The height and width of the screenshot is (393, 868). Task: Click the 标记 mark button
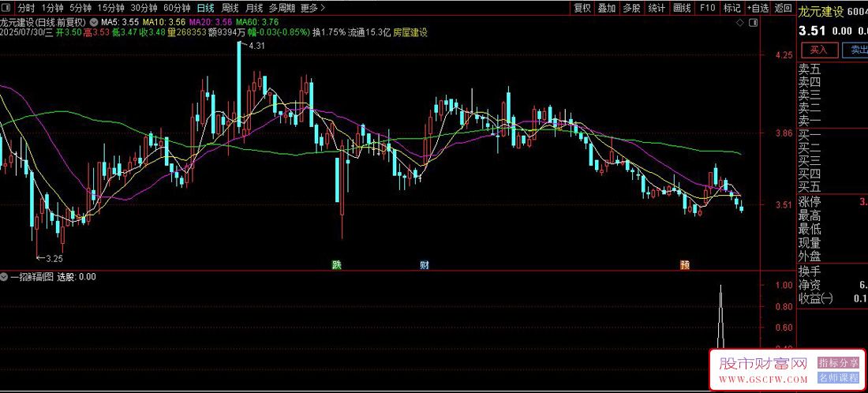click(x=731, y=8)
